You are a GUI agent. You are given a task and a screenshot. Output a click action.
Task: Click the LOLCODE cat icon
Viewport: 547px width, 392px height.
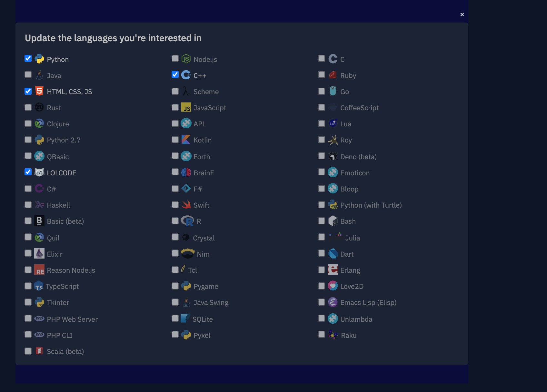[x=39, y=172]
